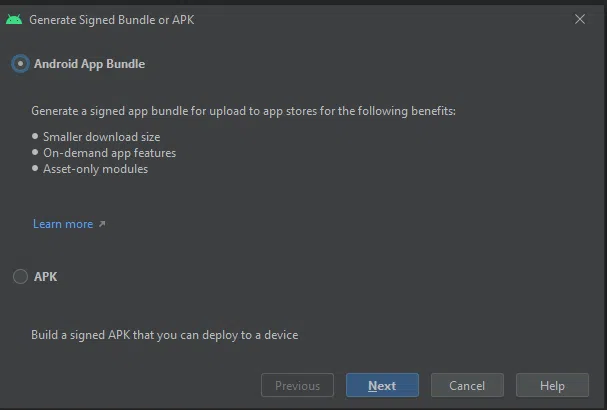Click the bullet dot before Asset-only modules

tap(35, 168)
